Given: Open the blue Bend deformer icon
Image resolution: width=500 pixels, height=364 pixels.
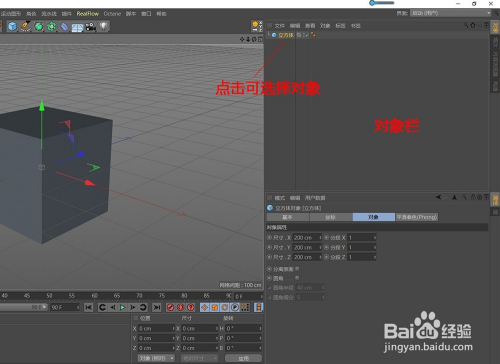Looking at the screenshot, I should [x=64, y=26].
